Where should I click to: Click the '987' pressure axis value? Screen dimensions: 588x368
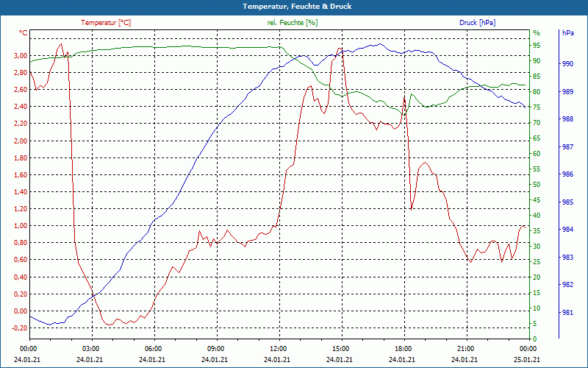point(567,146)
